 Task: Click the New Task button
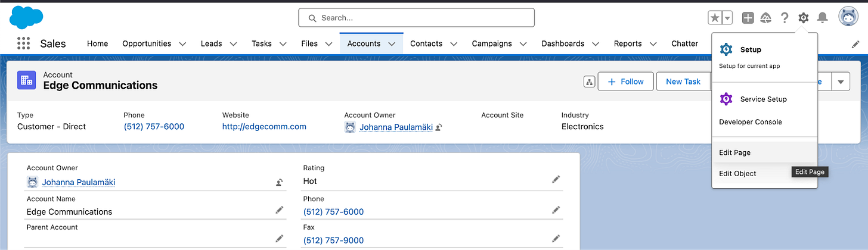683,82
